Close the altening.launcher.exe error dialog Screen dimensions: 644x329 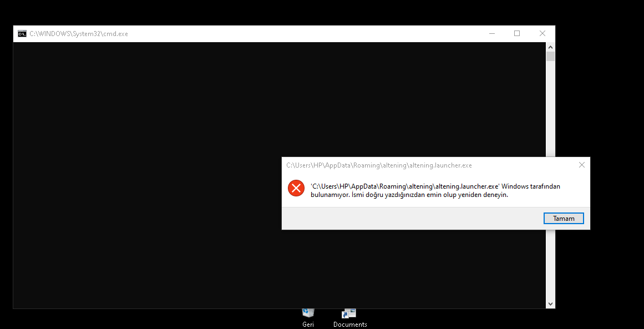(581, 165)
